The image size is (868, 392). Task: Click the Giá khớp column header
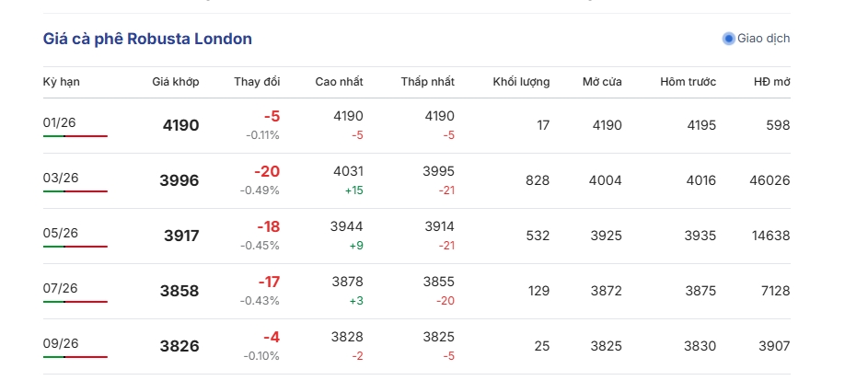175,82
